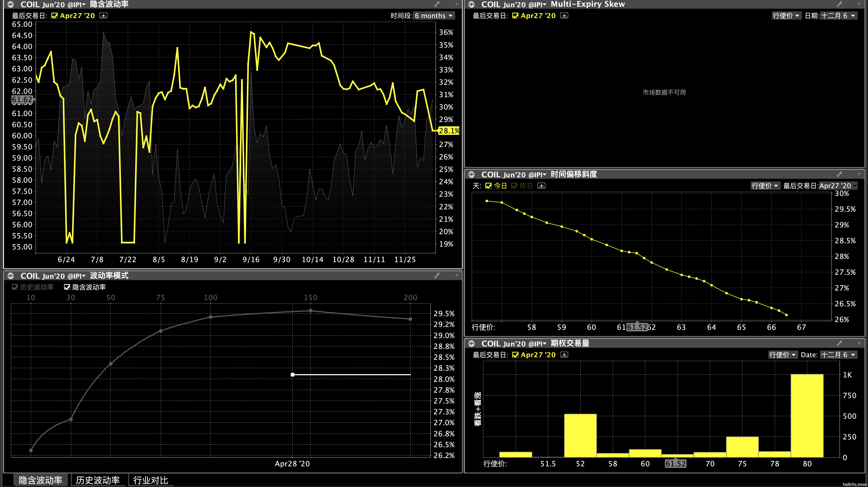Screen dimensions: 868x487
Task: Open the 行使价 dropdown in the 期权交易量 panel
Action: click(x=783, y=354)
